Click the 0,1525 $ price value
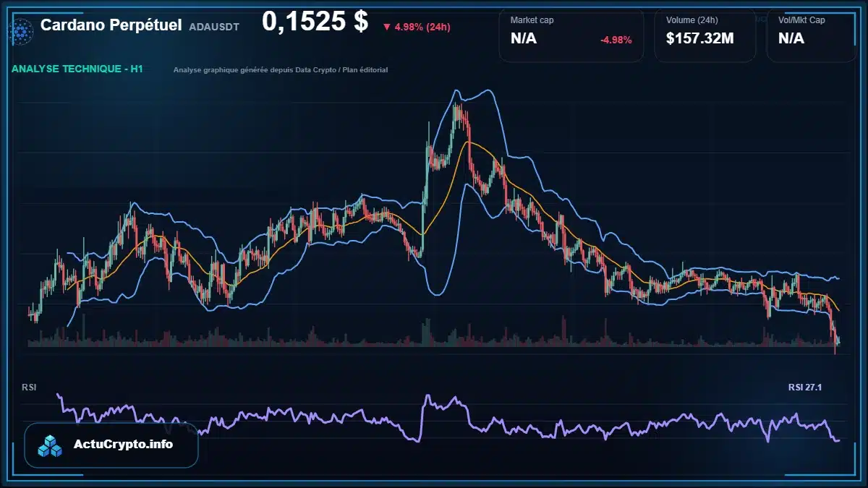Viewport: 868px width, 488px height. pyautogui.click(x=315, y=22)
